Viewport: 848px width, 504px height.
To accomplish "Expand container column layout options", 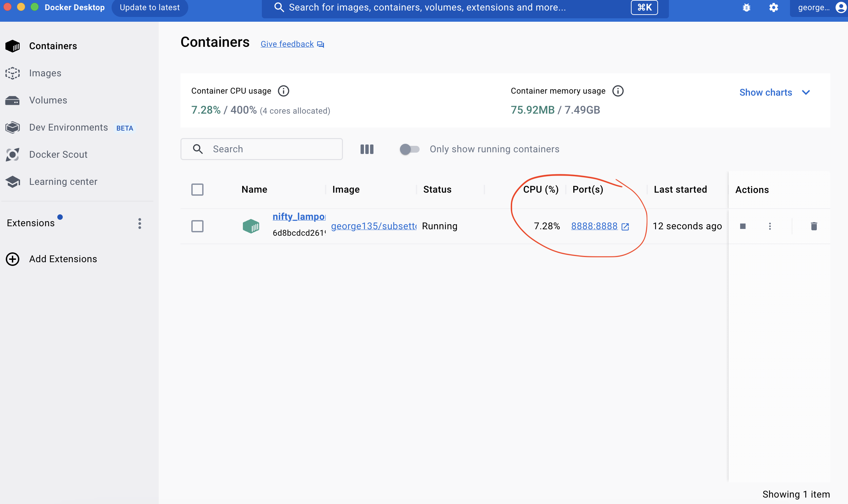I will [x=366, y=149].
